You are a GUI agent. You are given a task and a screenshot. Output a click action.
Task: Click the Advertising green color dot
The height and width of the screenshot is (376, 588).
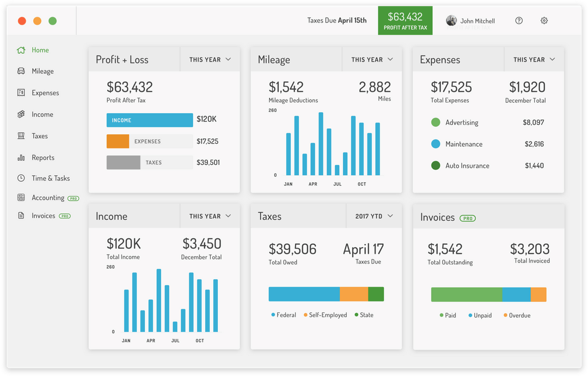tap(434, 122)
